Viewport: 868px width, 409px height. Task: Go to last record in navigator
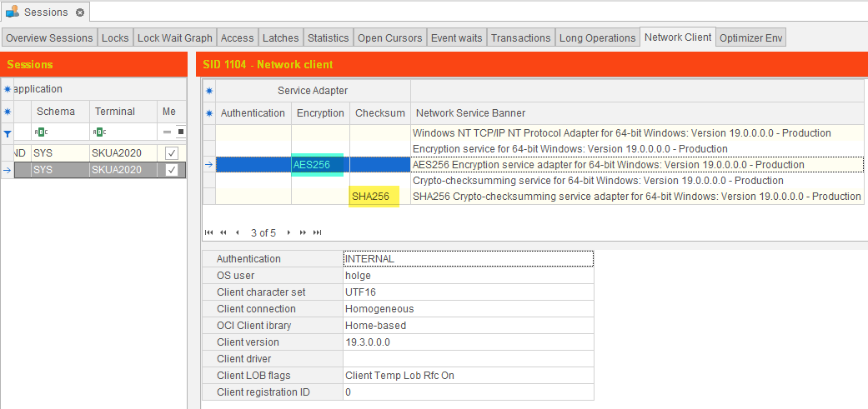[317, 232]
